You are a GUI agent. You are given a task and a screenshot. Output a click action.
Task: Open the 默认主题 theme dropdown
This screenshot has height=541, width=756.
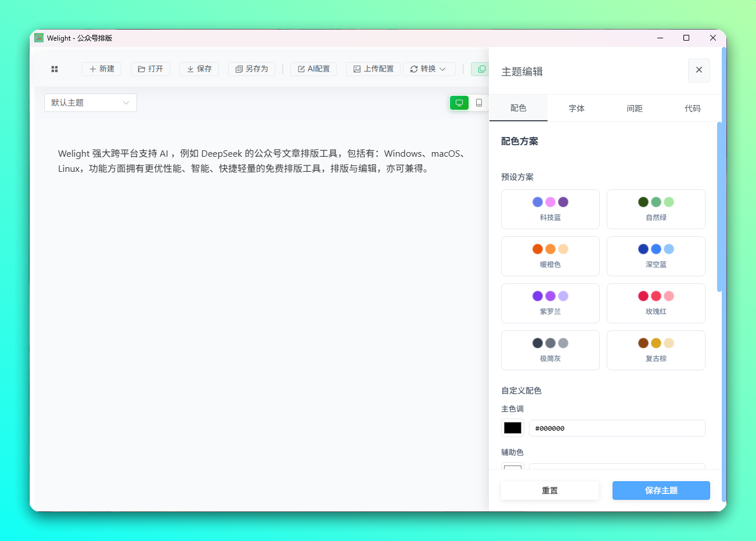(91, 103)
